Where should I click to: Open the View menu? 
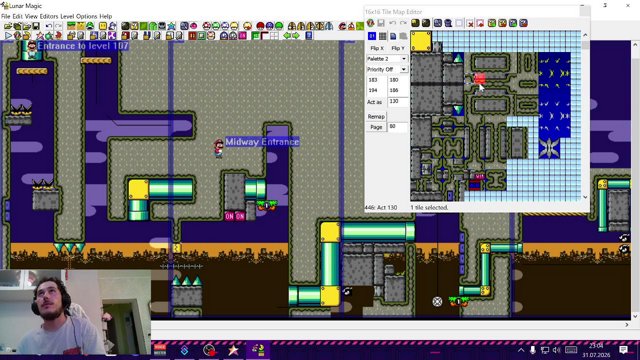tap(31, 16)
